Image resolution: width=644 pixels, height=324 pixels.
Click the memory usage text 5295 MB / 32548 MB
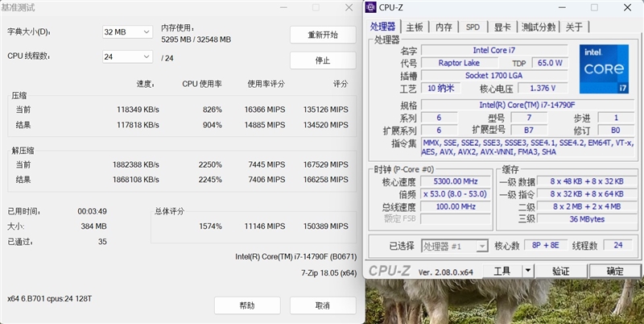pyautogui.click(x=196, y=39)
